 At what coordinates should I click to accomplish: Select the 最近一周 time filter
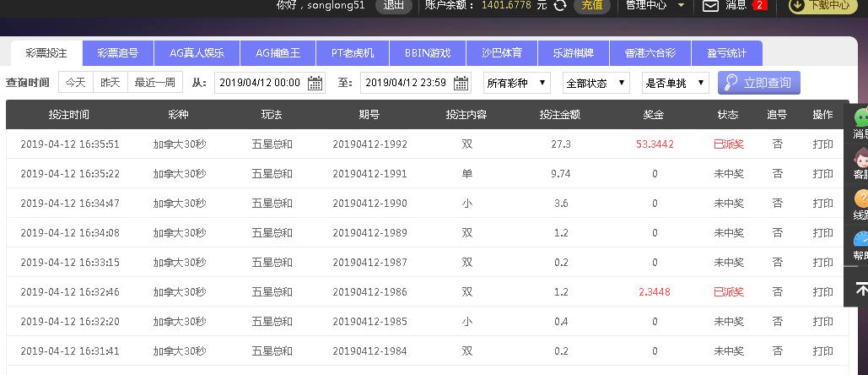(x=155, y=83)
